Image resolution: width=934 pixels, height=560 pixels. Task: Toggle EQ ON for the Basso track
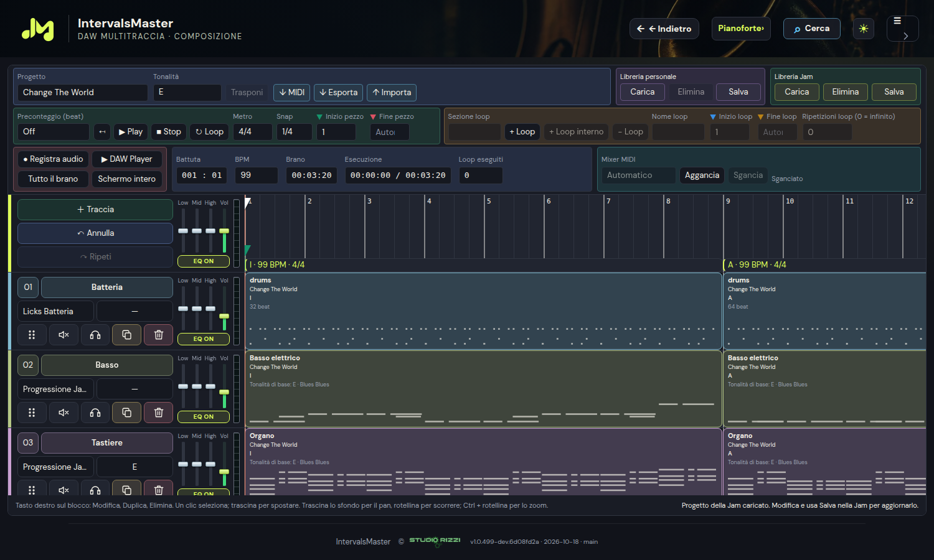pyautogui.click(x=204, y=417)
